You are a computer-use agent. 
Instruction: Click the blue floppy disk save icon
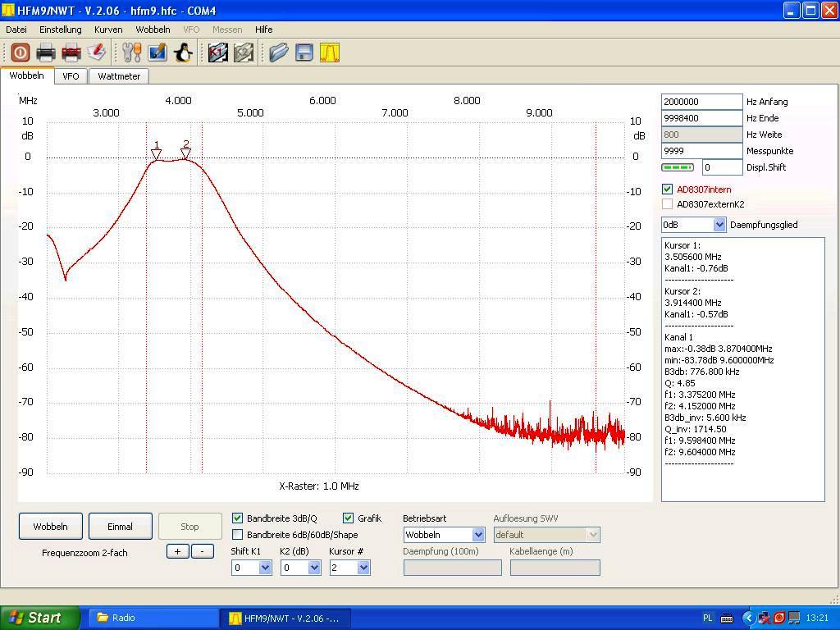[x=304, y=53]
